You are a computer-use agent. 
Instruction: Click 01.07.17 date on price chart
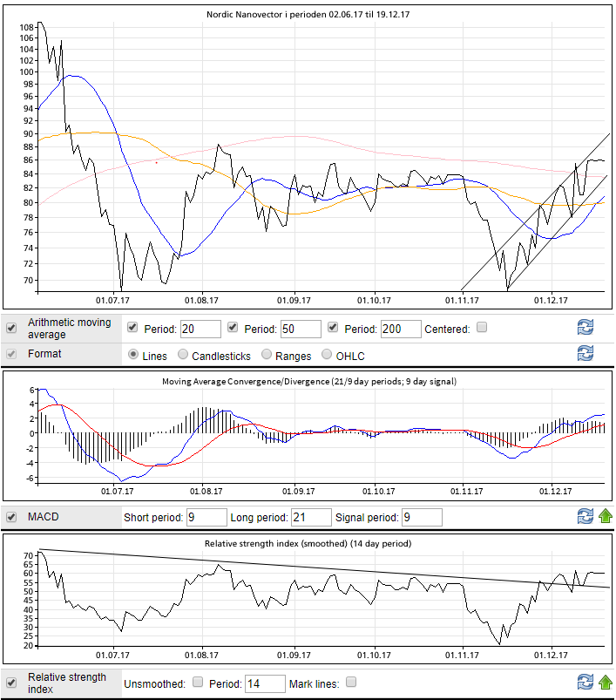click(112, 301)
